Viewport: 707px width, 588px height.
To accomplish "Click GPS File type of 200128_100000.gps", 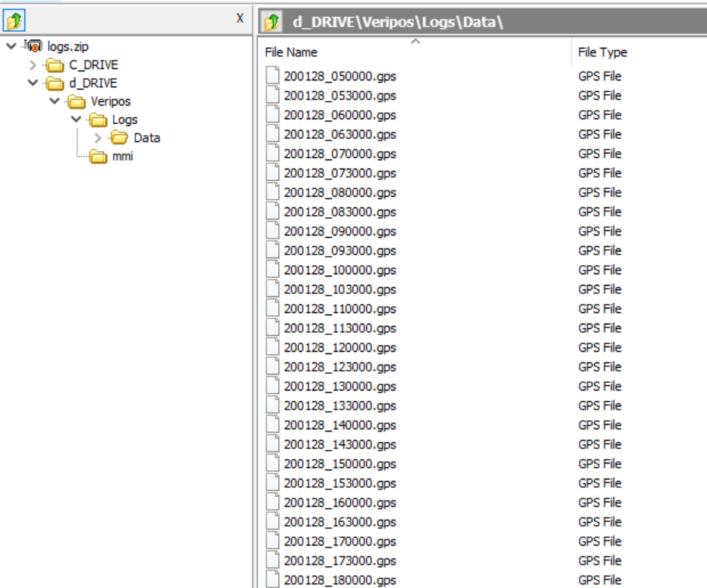I will tap(600, 270).
